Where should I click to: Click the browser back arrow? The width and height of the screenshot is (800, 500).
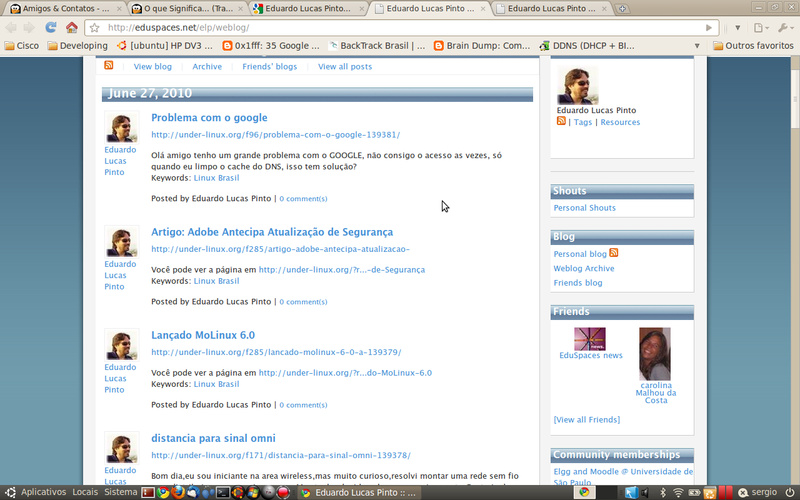11,28
